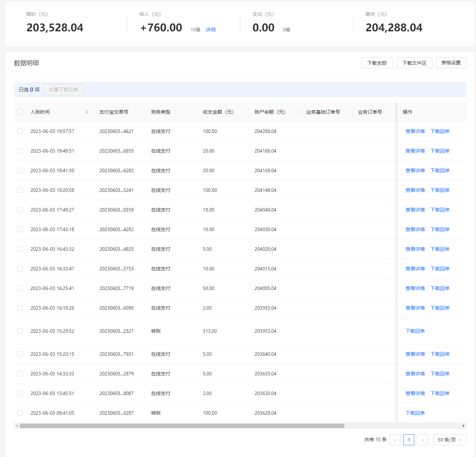Check the row for 08:41:05 transfer

(20, 413)
